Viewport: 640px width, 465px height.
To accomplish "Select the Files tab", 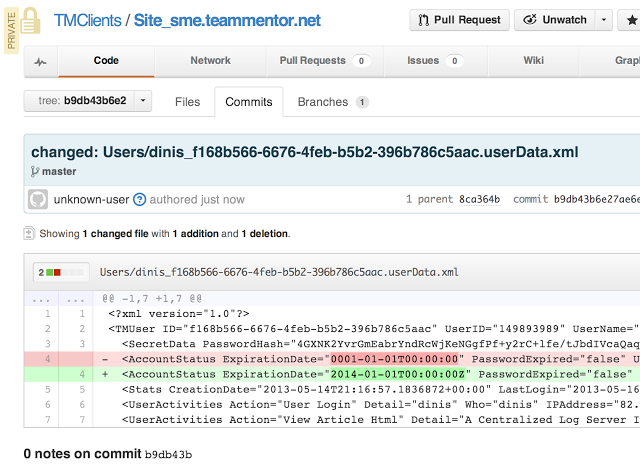I will click(187, 101).
